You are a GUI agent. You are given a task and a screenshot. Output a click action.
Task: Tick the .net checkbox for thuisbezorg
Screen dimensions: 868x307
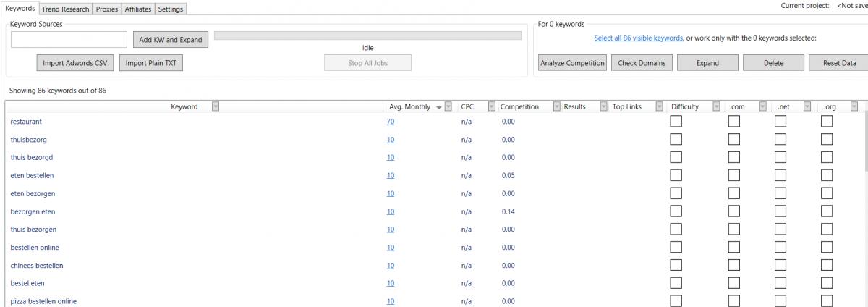(x=780, y=140)
